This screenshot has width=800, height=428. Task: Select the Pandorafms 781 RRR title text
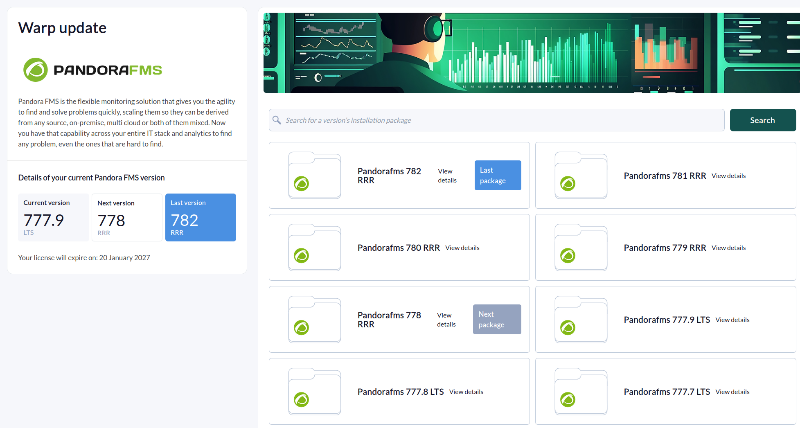(x=665, y=175)
